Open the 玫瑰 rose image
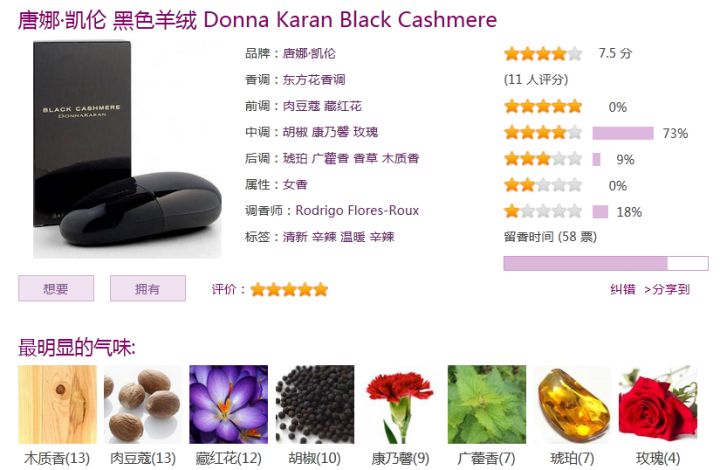720x470 pixels. 658,404
